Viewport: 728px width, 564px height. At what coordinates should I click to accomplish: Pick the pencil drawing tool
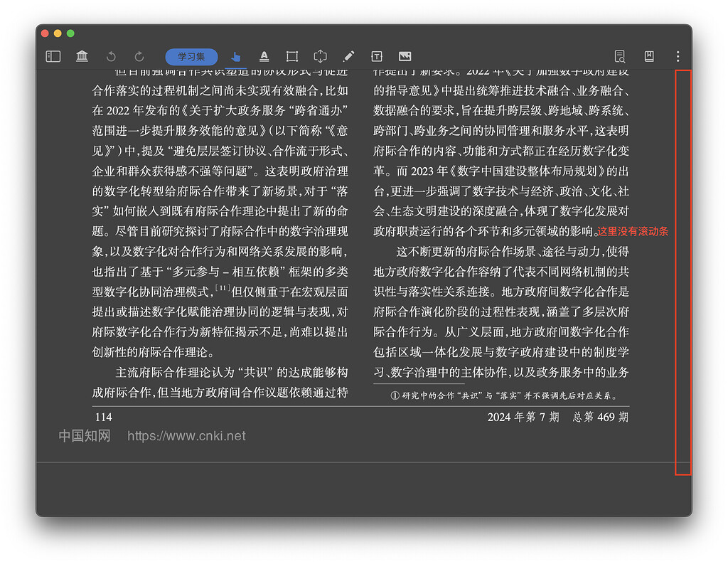pyautogui.click(x=348, y=56)
